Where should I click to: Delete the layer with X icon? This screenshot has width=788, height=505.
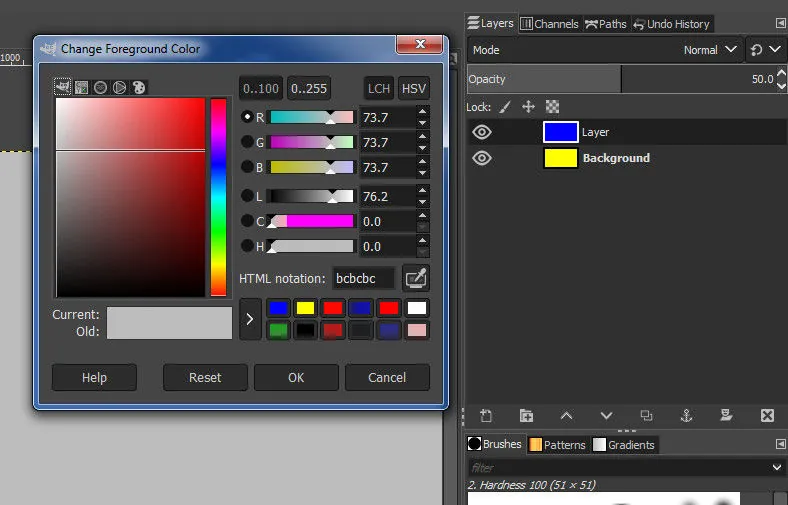point(767,416)
